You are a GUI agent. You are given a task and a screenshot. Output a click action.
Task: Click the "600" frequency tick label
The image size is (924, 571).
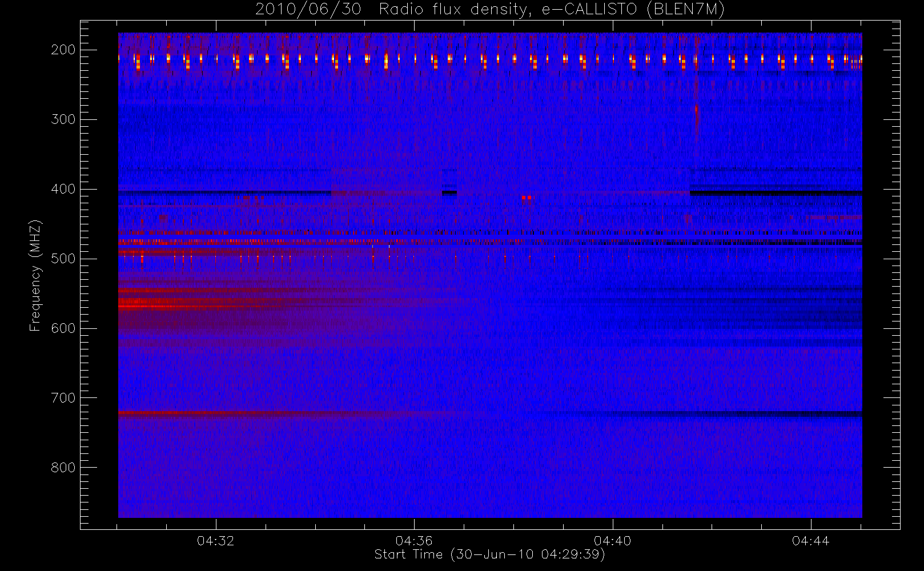63,328
